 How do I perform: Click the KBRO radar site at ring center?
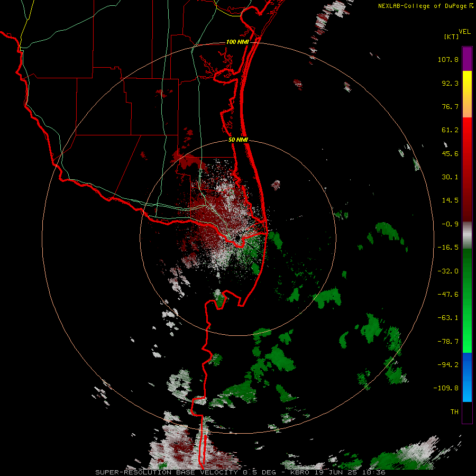click(x=237, y=238)
